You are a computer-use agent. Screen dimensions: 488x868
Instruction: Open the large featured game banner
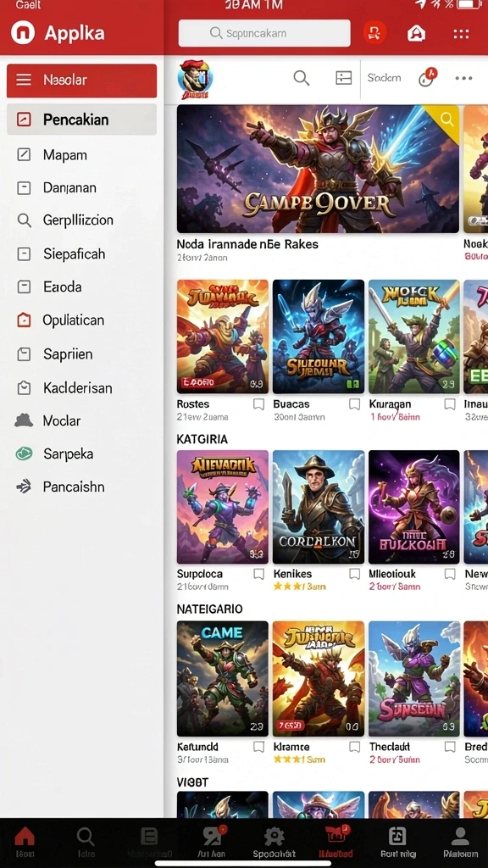(x=319, y=169)
